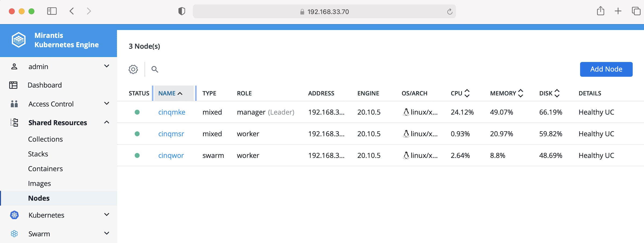Image resolution: width=644 pixels, height=243 pixels.
Task: Click the Safari sidebar toggle icon
Action: pos(52,11)
